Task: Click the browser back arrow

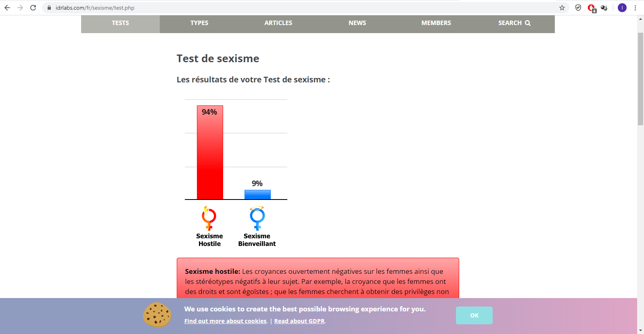Action: (x=7, y=8)
